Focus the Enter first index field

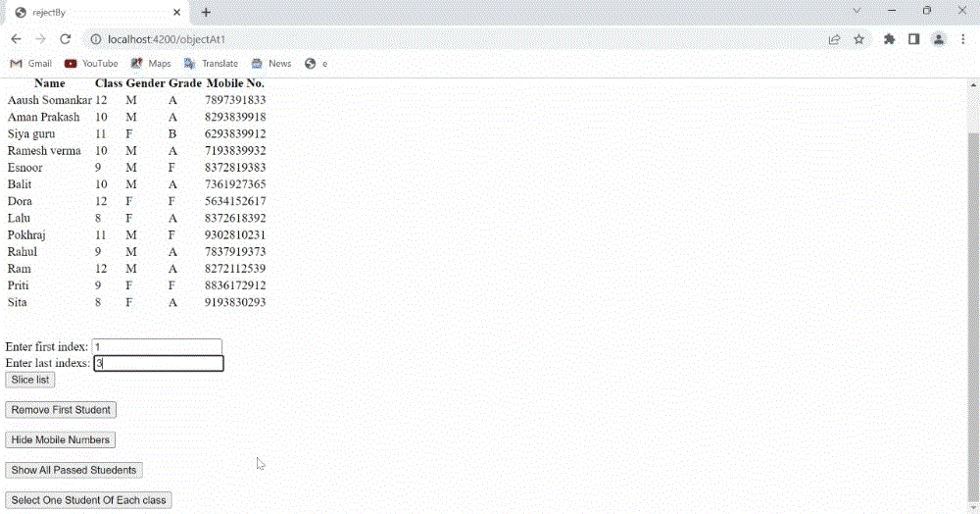coord(157,346)
